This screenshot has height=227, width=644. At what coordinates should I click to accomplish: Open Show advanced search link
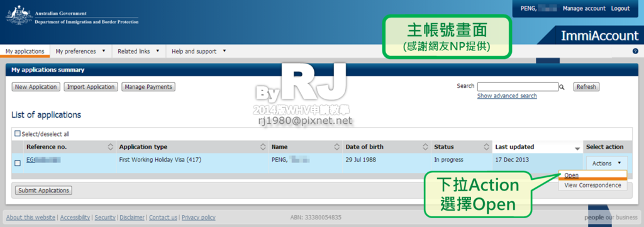click(x=507, y=96)
